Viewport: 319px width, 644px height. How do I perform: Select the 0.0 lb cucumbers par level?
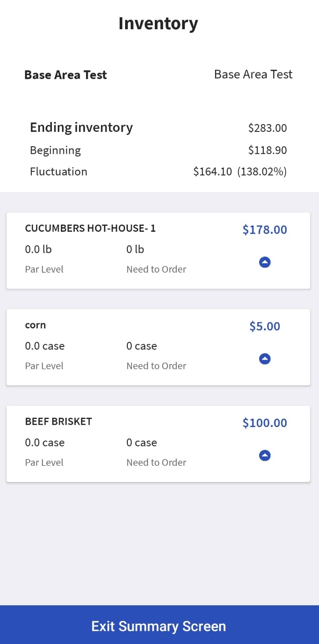[x=38, y=249]
